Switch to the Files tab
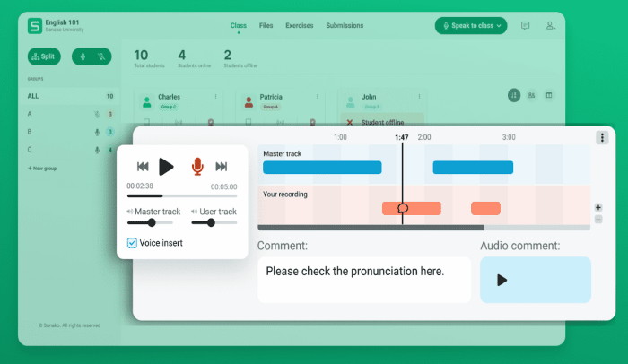The image size is (628, 364). pos(266,26)
